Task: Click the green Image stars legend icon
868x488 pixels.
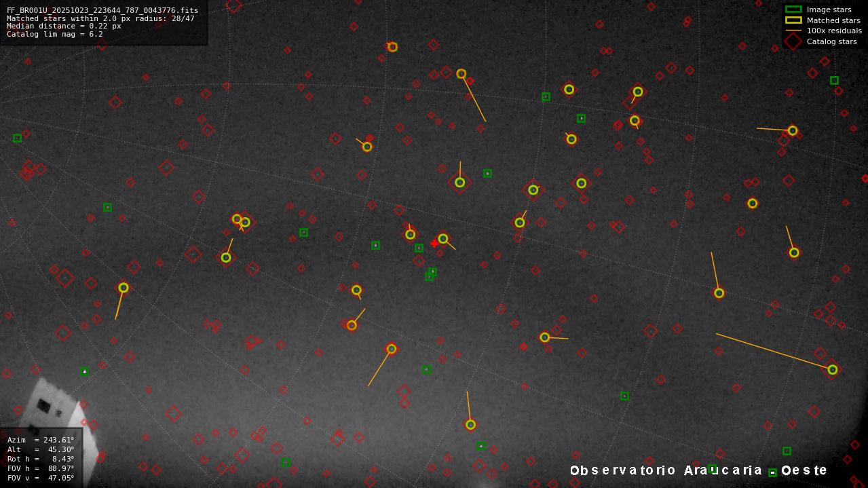Action: click(x=793, y=10)
